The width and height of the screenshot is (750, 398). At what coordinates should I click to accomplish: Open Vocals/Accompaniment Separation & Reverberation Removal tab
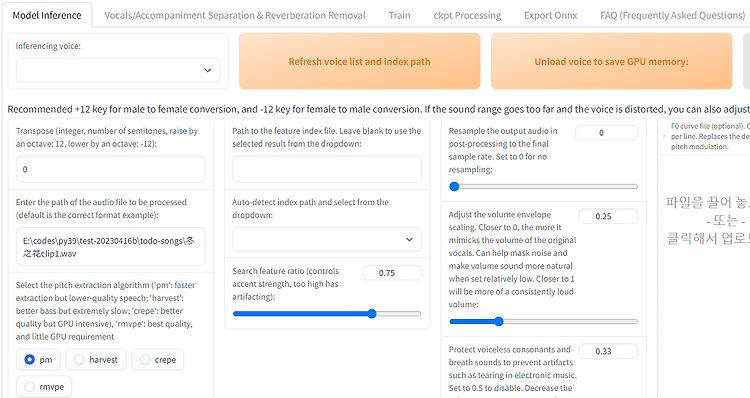pos(235,15)
